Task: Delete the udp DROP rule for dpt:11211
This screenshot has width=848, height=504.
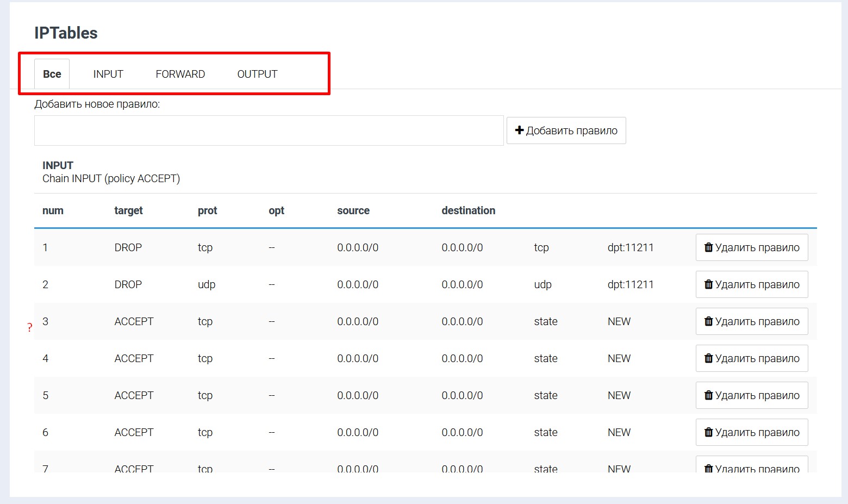Action: 752,284
